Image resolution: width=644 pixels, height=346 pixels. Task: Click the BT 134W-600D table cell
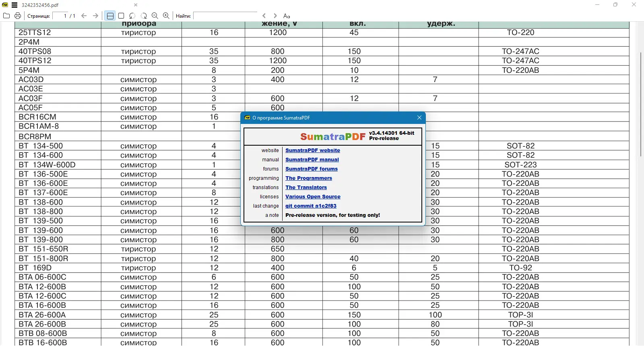pyautogui.click(x=58, y=165)
